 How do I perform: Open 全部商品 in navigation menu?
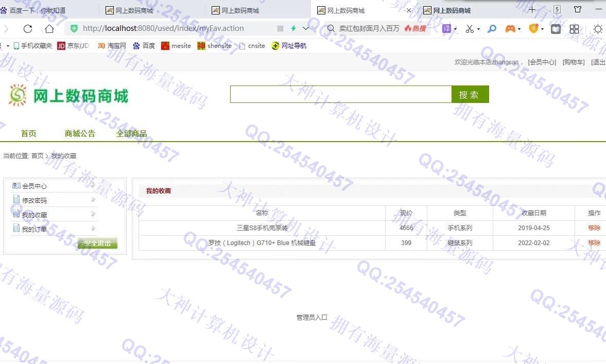[131, 133]
